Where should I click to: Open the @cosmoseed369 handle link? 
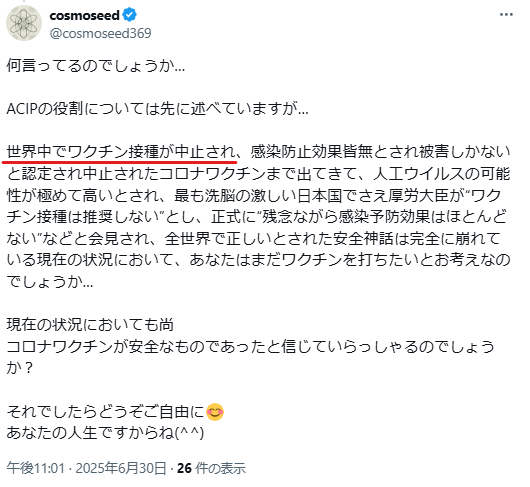[x=100, y=33]
